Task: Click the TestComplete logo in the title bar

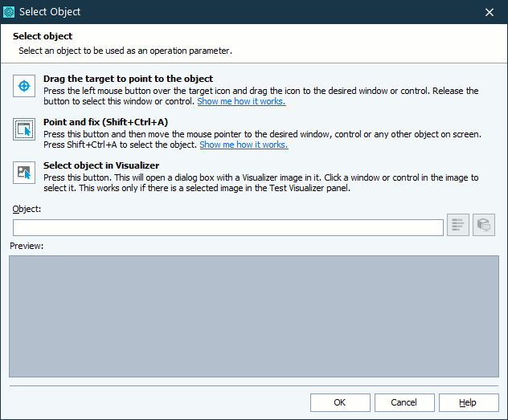Action: (x=10, y=12)
